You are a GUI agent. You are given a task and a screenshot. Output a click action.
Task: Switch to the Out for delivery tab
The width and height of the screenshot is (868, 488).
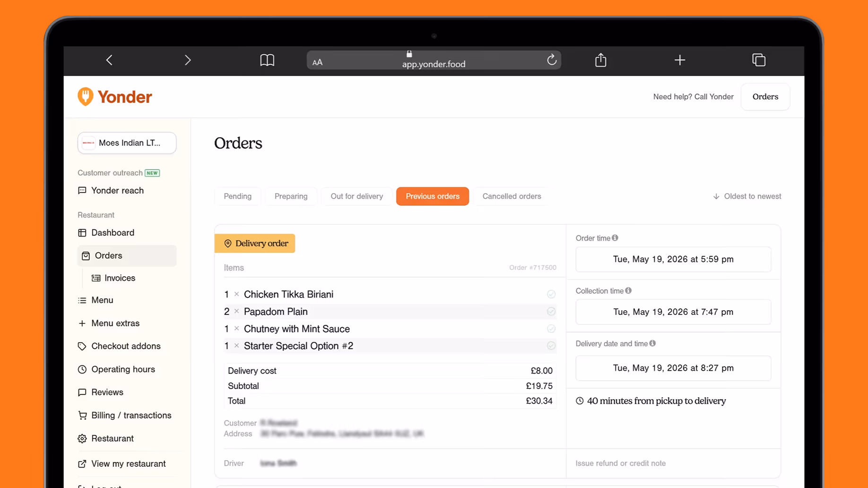coord(356,196)
